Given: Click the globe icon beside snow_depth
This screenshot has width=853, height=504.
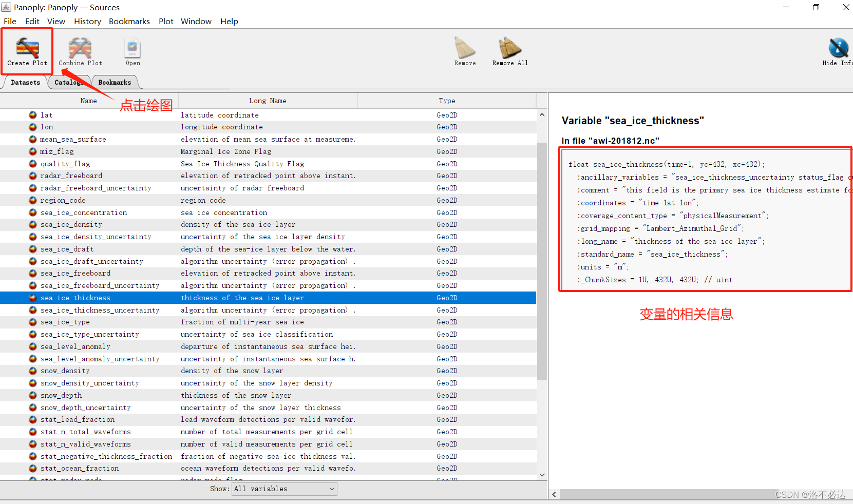Looking at the screenshot, I should click(33, 395).
